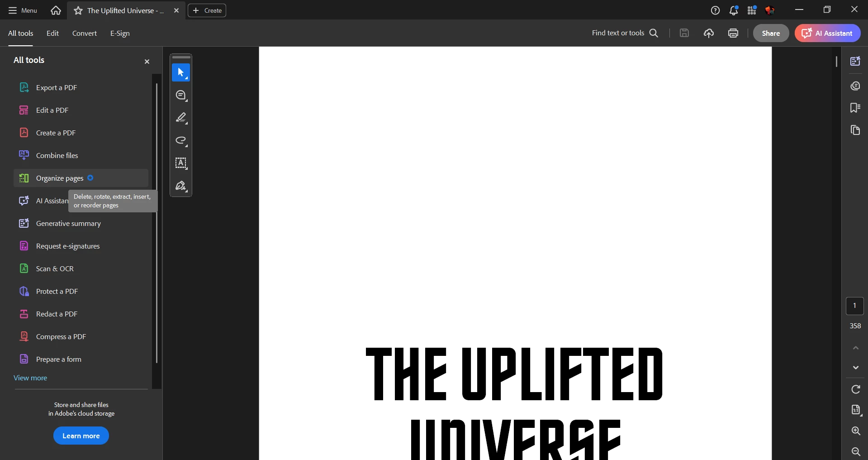
Task: Open the E-Sign tab
Action: coord(120,33)
